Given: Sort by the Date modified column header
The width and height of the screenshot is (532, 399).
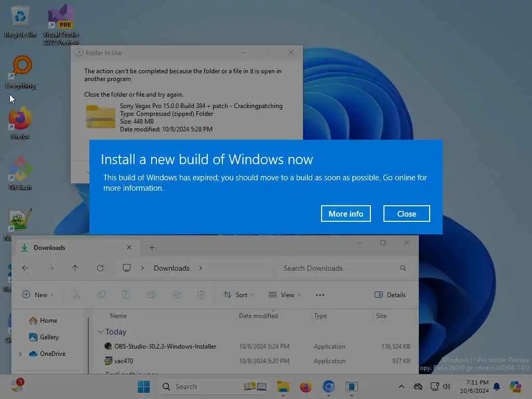Looking at the screenshot, I should 258,316.
